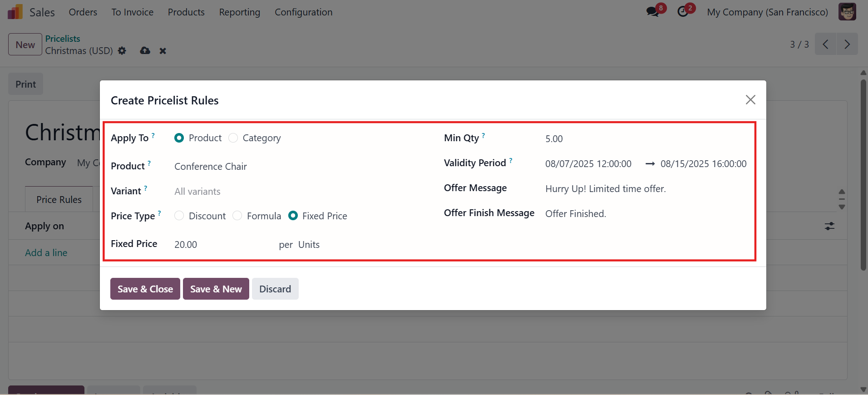Click the Add a line link
868x395 pixels.
click(46, 252)
